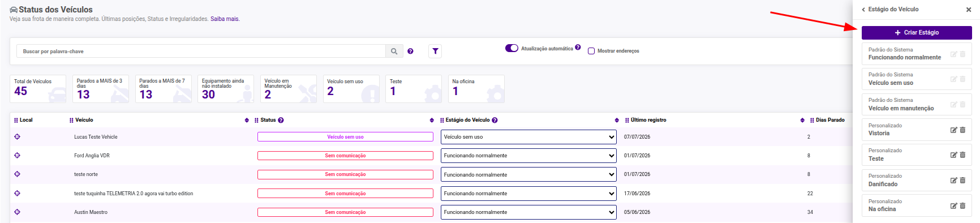Select the Parados a MAIS de 7 dias card
Image resolution: width=980 pixels, height=223 pixels.
tap(163, 89)
